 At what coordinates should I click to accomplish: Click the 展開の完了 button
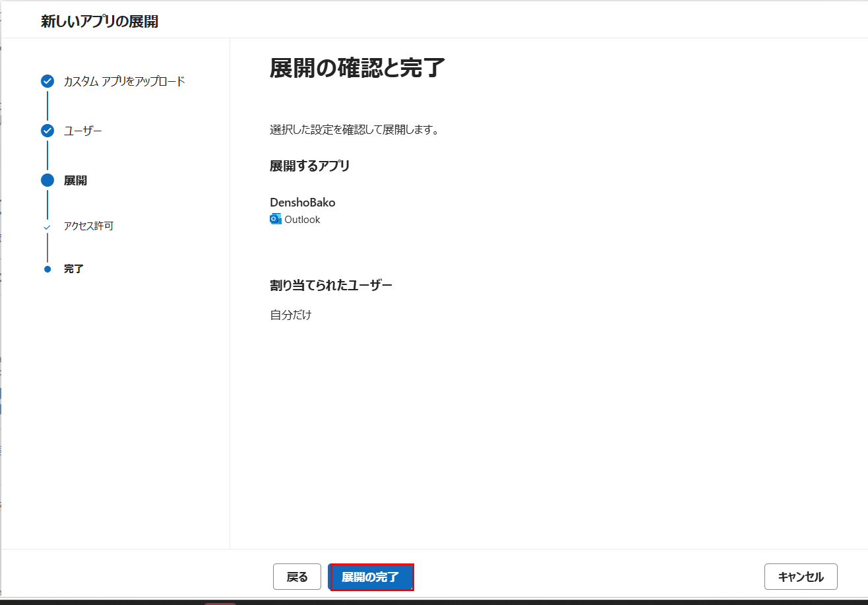[x=371, y=577]
